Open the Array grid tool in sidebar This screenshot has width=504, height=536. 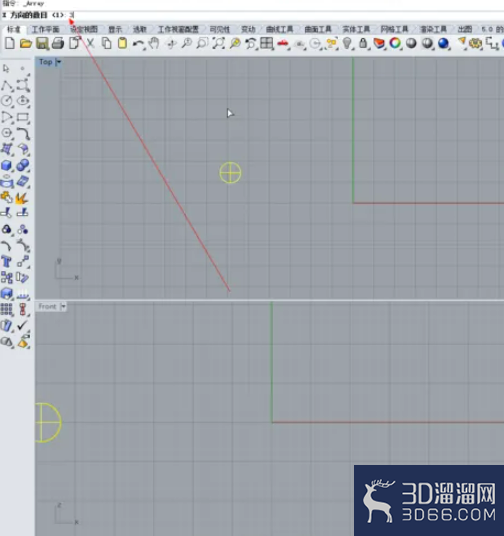click(6, 309)
